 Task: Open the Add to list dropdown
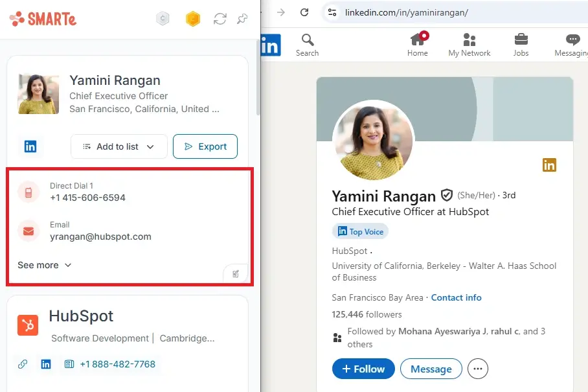pos(119,146)
